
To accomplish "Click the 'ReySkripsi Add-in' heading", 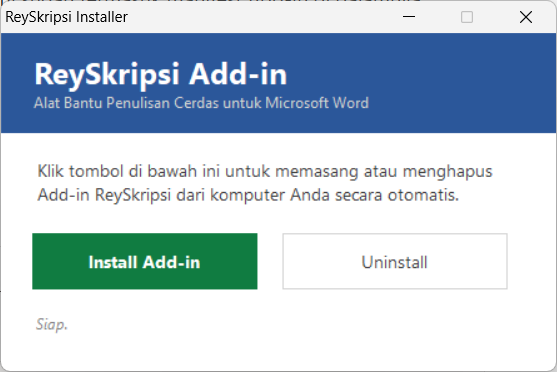I will tap(161, 75).
